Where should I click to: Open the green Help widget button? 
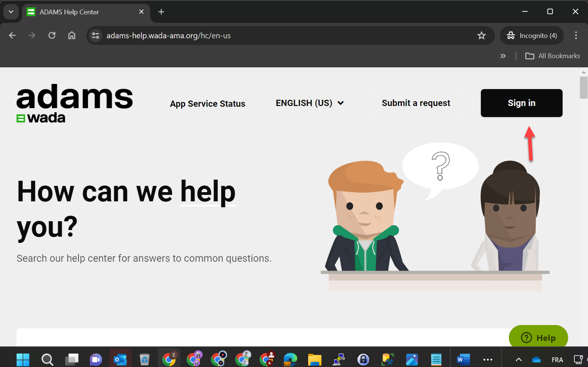[x=538, y=337]
